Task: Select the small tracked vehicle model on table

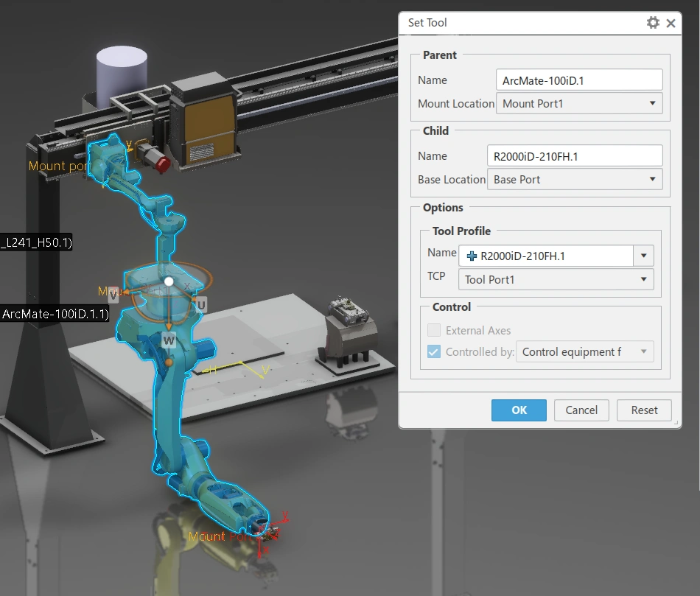Action: coord(349,309)
